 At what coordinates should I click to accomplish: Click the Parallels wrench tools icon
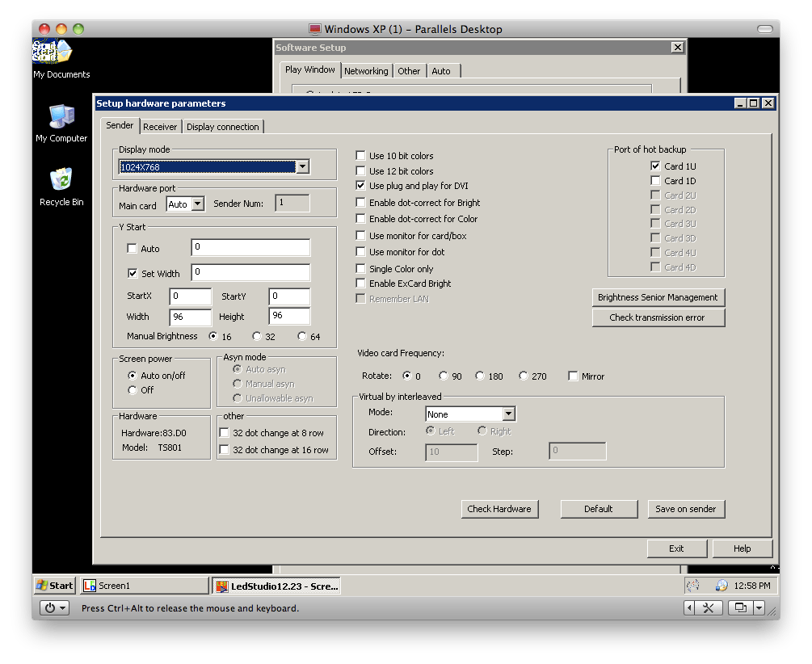(x=708, y=607)
